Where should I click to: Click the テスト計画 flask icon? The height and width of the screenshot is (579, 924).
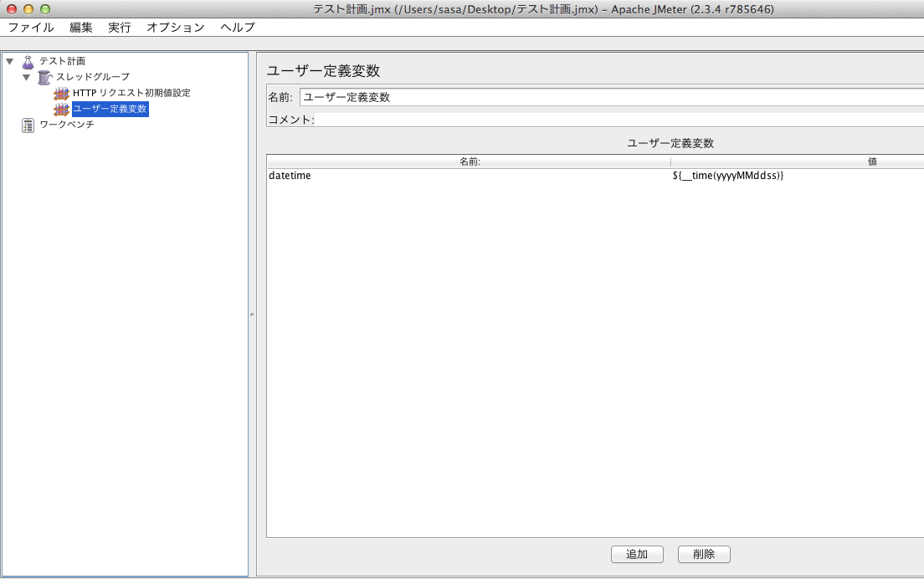pos(28,61)
